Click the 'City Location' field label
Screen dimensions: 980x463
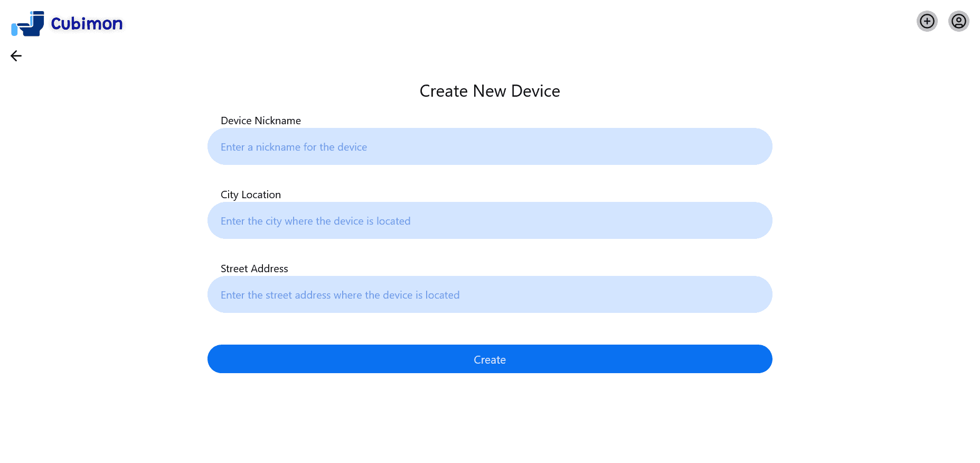click(251, 195)
